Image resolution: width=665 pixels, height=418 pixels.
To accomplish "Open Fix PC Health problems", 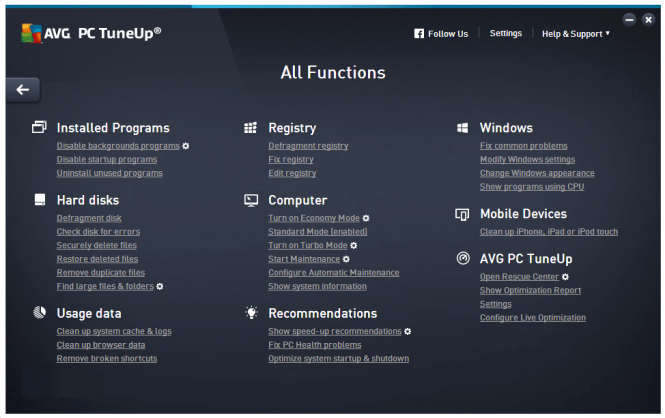I will [315, 345].
